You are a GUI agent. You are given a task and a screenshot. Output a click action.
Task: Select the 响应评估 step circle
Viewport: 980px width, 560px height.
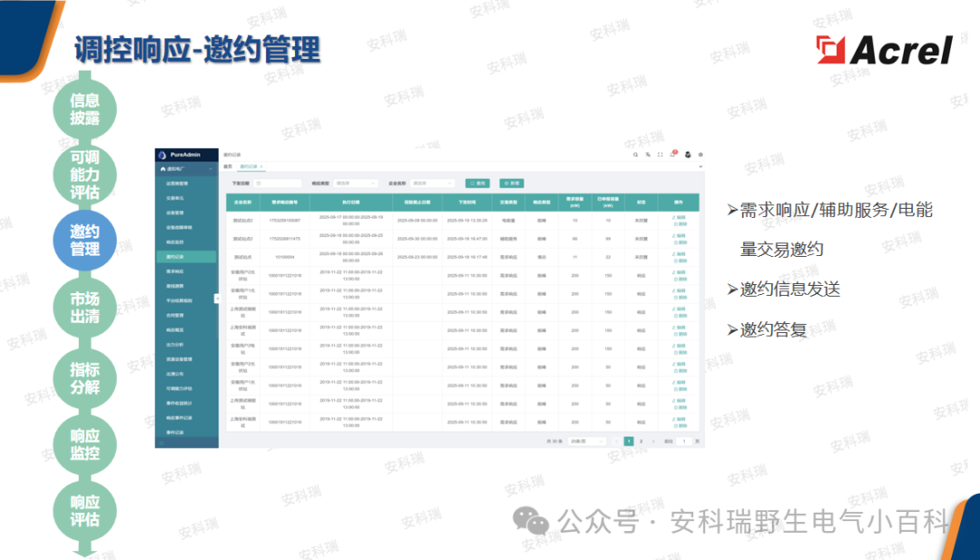84,511
